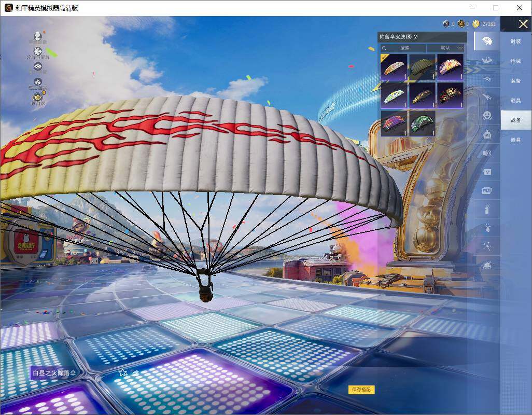Open the golden collector badge icon
Image resolution: width=532 pixels, height=415 pixels.
(x=38, y=98)
